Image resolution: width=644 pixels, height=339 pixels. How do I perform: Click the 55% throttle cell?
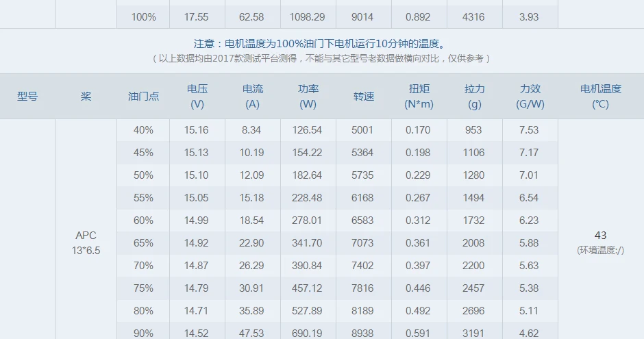click(x=143, y=198)
